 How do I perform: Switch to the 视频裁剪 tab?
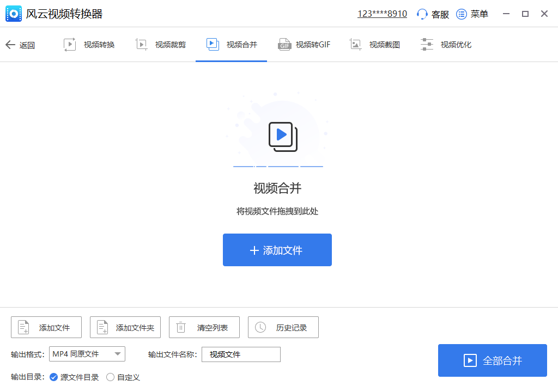click(x=160, y=45)
